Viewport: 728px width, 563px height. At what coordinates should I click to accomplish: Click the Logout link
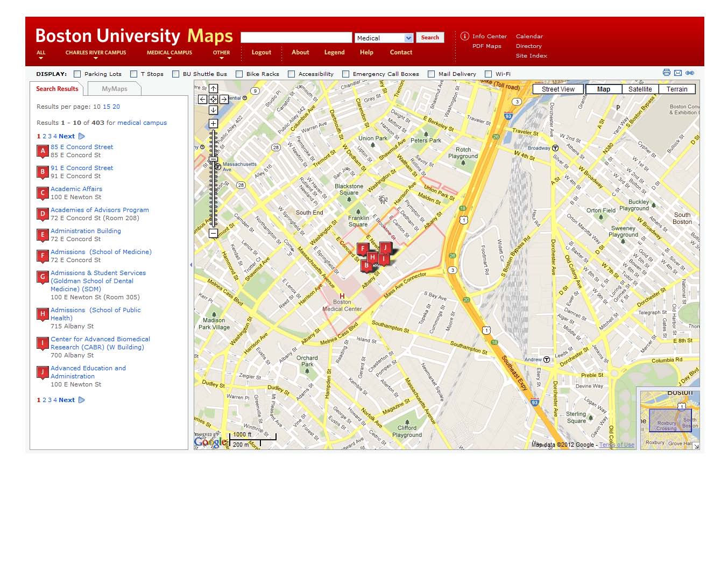(x=261, y=52)
